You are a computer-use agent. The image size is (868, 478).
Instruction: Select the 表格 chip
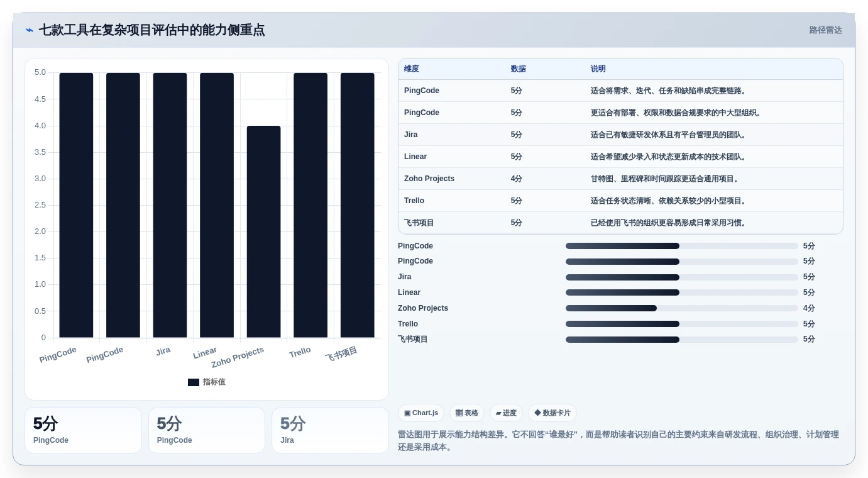coord(467,413)
